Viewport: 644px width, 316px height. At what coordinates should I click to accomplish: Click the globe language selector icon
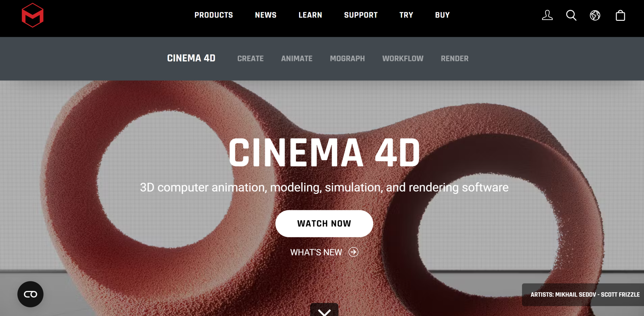click(596, 15)
